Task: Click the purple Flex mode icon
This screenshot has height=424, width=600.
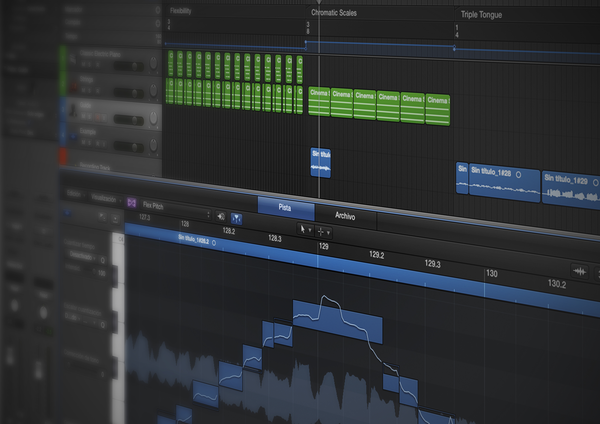Action: pyautogui.click(x=130, y=202)
